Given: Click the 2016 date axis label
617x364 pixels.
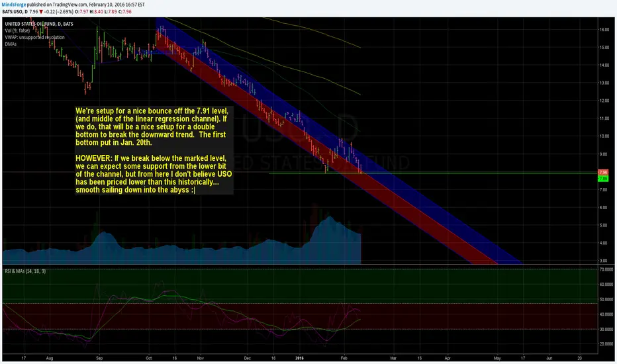Looking at the screenshot, I should (299, 359).
